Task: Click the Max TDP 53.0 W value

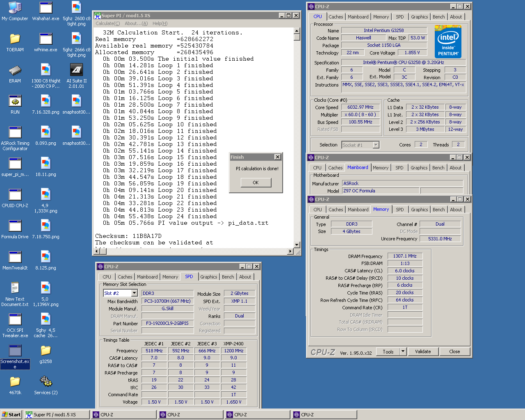Action: (418, 38)
